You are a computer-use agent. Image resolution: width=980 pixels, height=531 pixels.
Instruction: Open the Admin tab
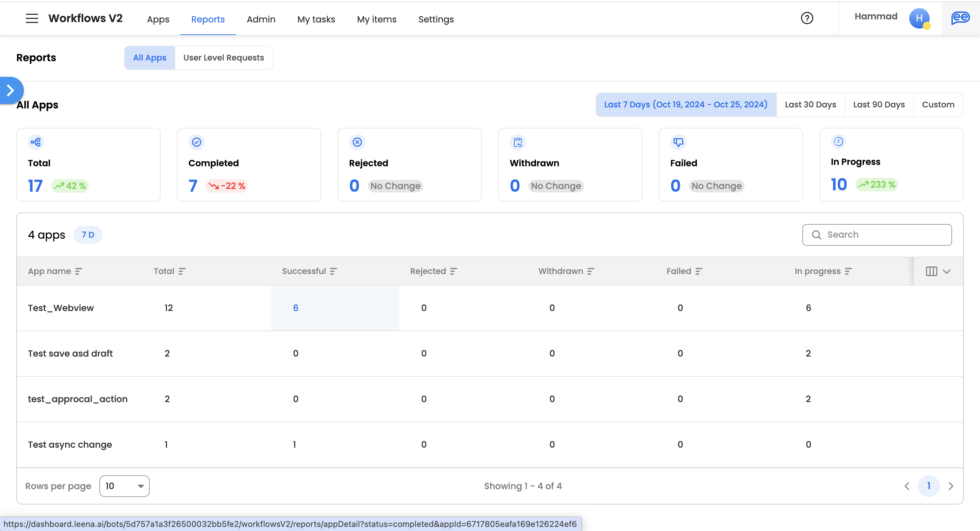[x=261, y=19]
